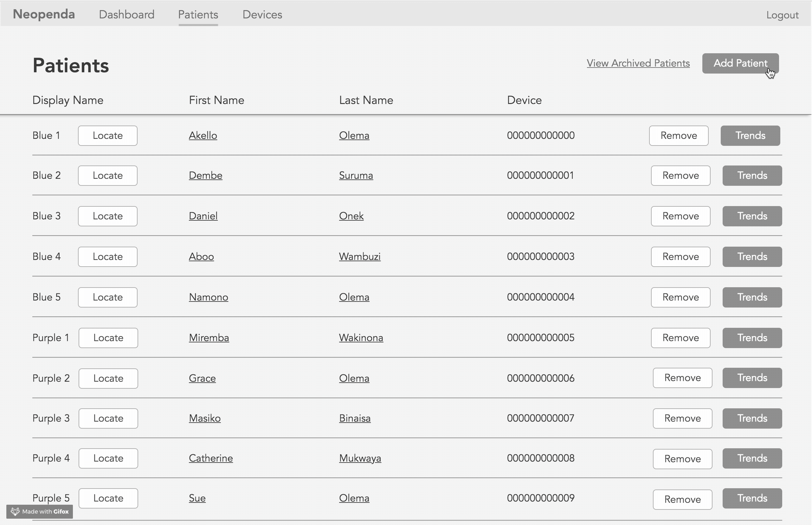Remove the Purple 4 patient Catherine
The image size is (812, 525).
[682, 459]
